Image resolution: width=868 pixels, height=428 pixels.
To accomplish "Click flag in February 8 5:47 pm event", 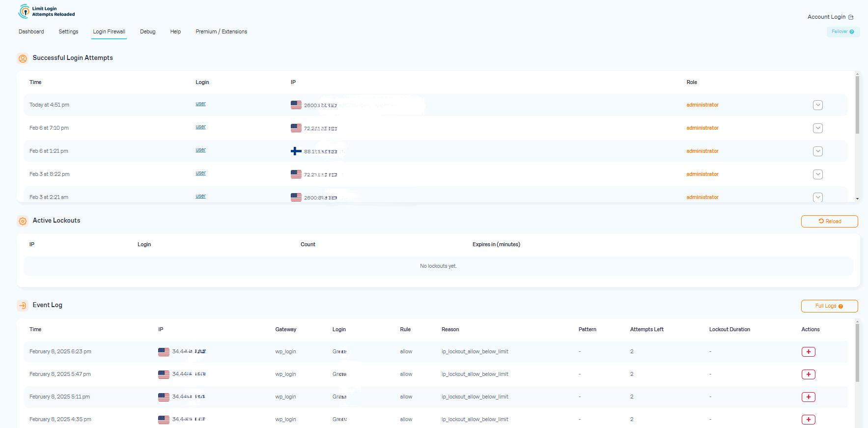I will click(164, 374).
